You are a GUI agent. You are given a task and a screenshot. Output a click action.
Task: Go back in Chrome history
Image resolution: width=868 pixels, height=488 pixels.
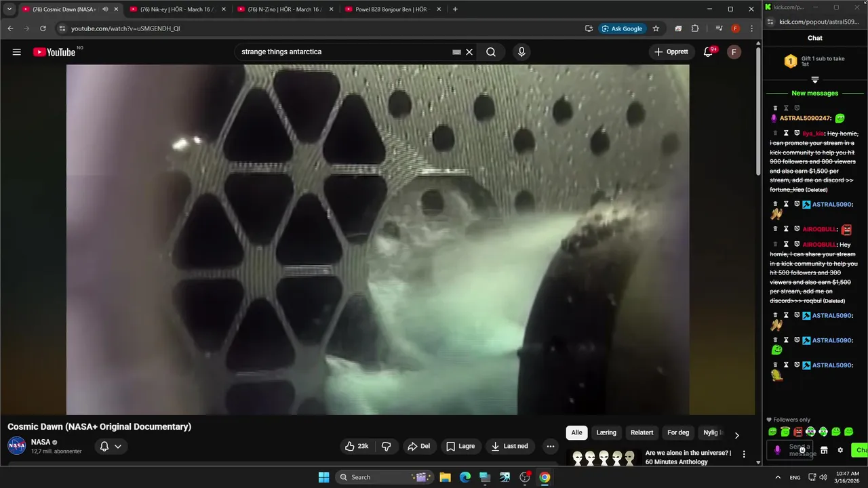pos(10,28)
